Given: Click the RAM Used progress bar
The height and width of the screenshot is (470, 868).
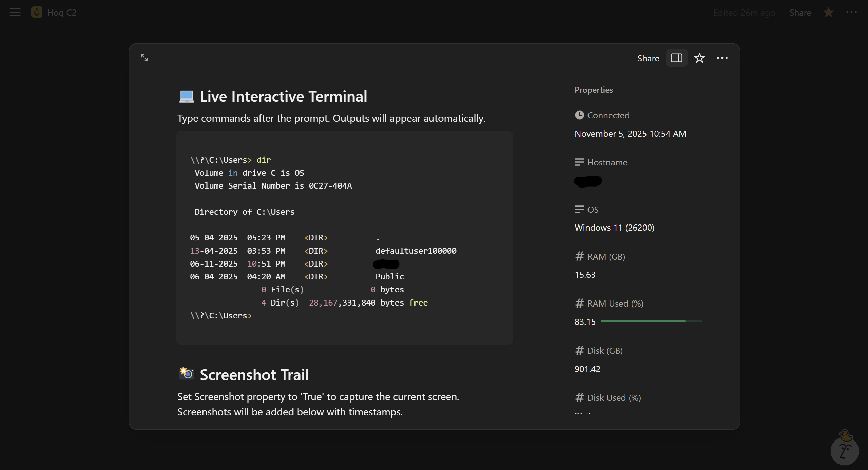Looking at the screenshot, I should pyautogui.click(x=651, y=321).
